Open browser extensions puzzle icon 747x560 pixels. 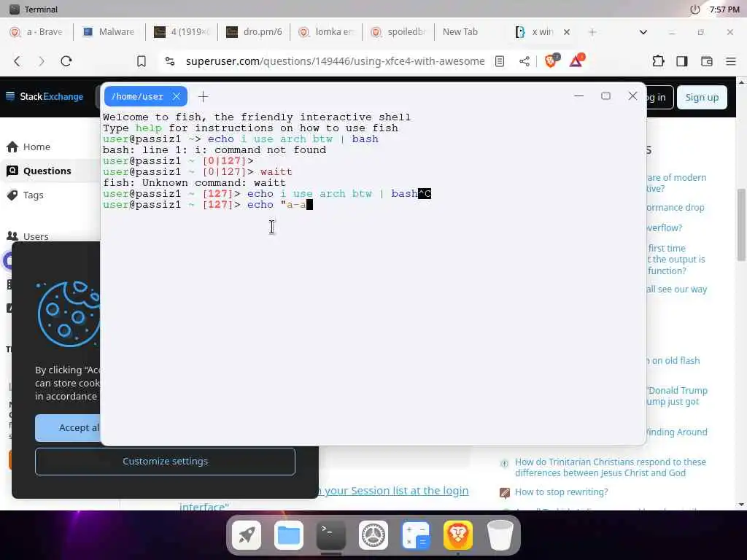[x=658, y=61]
